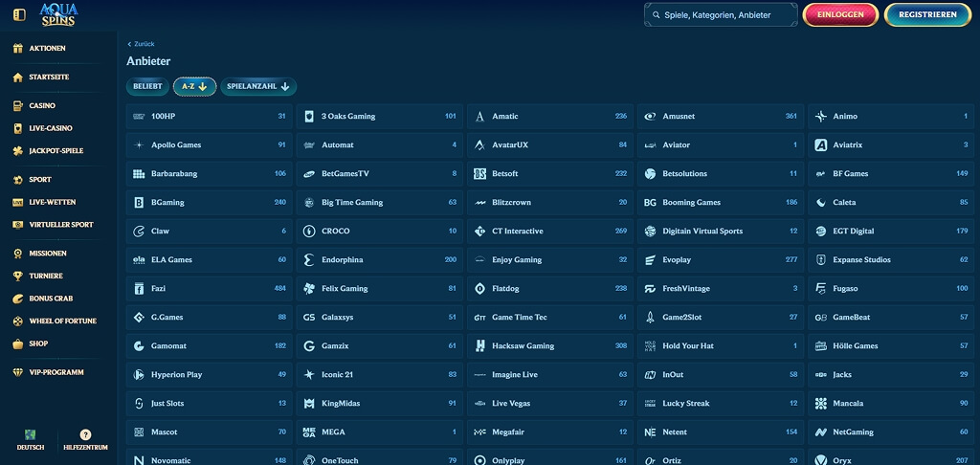Collapse sidebar using the top-left panel icon
Screen dimensions: 980x465
click(x=19, y=14)
